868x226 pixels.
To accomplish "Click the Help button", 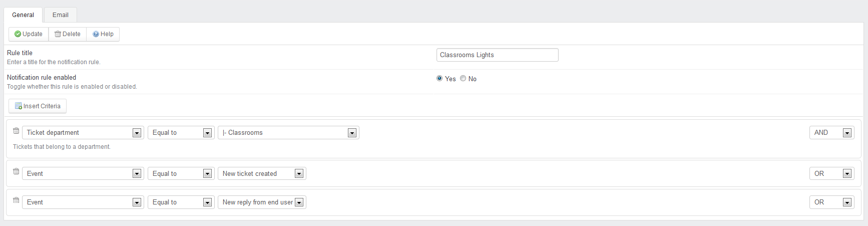I will [103, 34].
